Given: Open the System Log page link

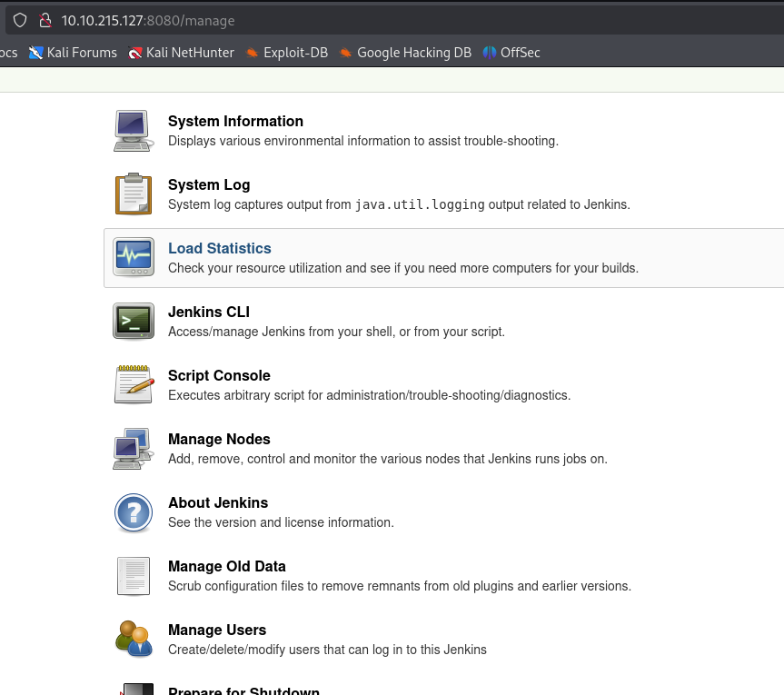Looking at the screenshot, I should point(209,184).
